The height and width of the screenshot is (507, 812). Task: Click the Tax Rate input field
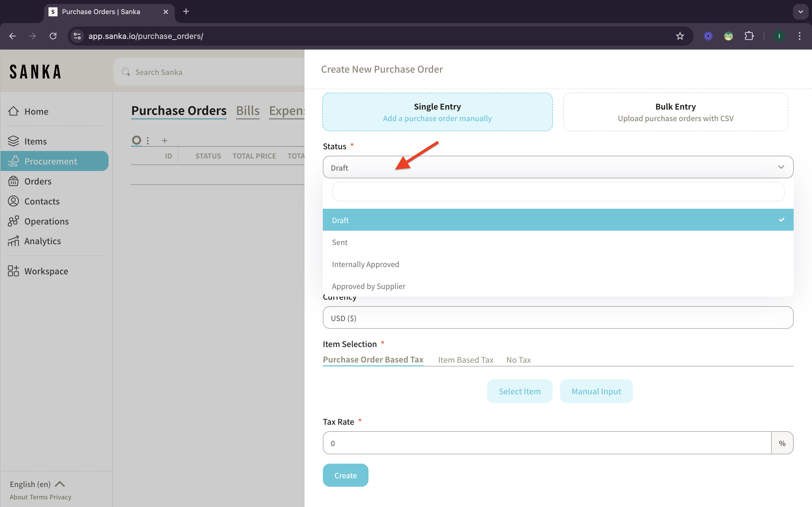[547, 443]
